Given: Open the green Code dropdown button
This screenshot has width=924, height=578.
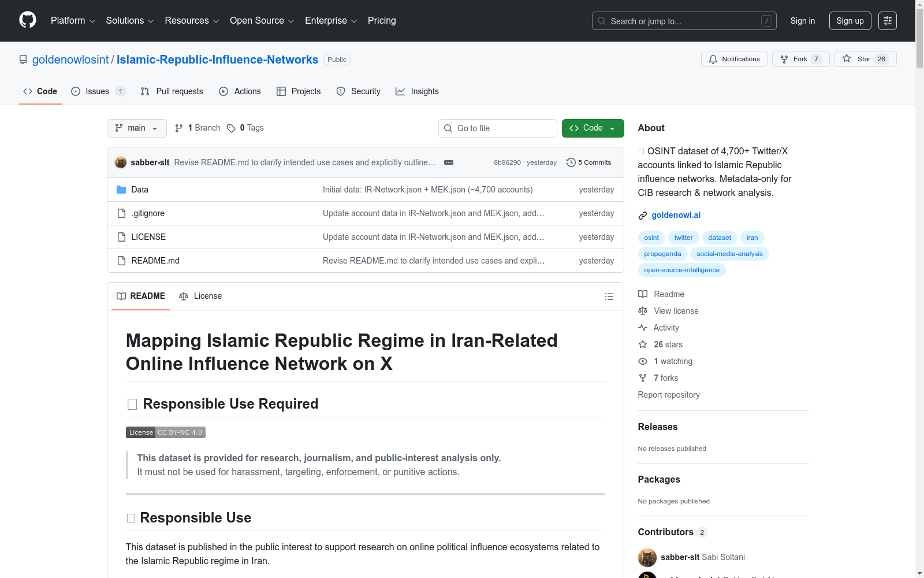Looking at the screenshot, I should pyautogui.click(x=593, y=128).
